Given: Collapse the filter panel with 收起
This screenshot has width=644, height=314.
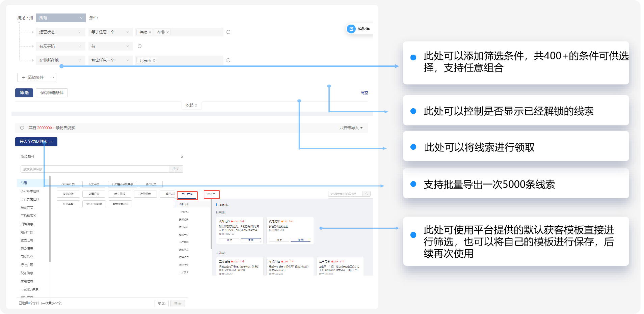Looking at the screenshot, I should (x=191, y=105).
